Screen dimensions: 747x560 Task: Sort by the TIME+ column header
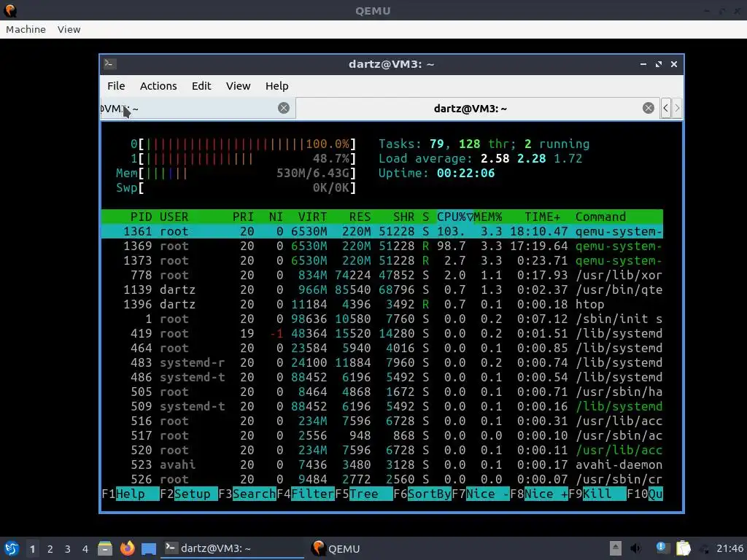(542, 217)
